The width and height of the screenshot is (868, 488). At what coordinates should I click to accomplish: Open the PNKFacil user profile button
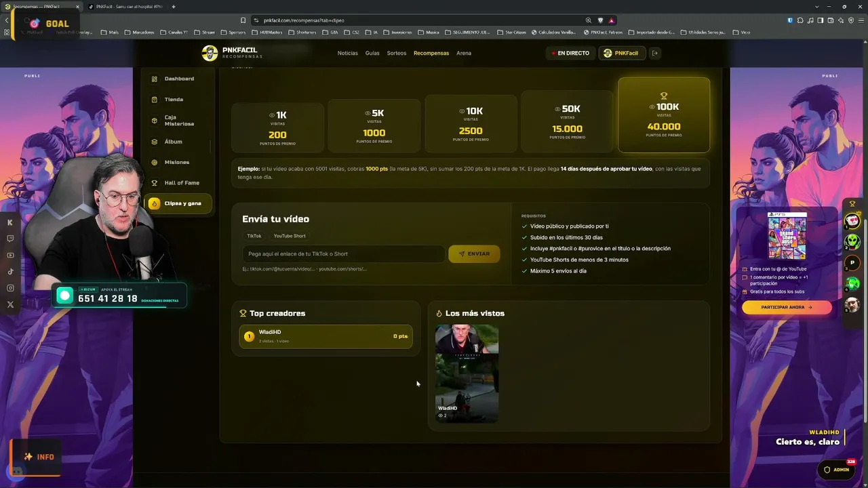620,53
